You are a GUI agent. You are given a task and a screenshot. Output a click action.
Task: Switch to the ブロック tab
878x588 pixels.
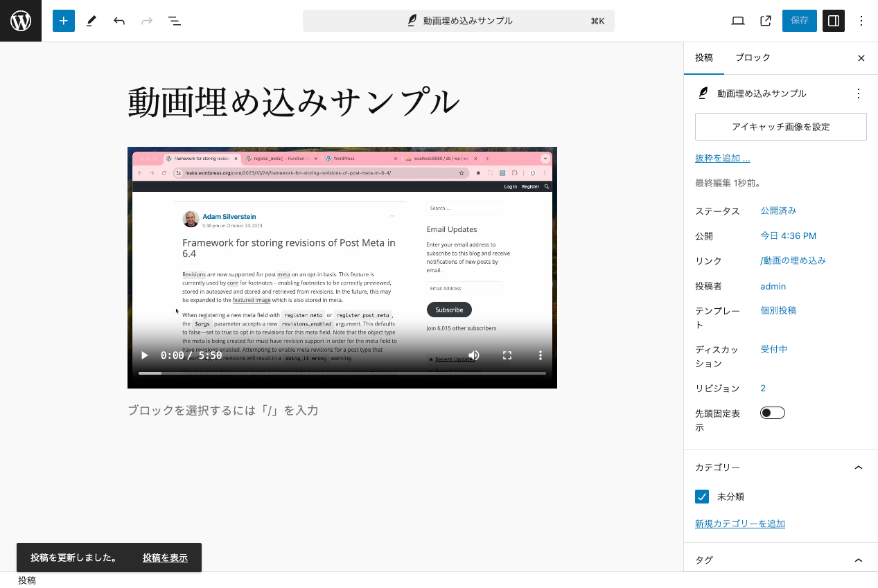[x=753, y=58]
